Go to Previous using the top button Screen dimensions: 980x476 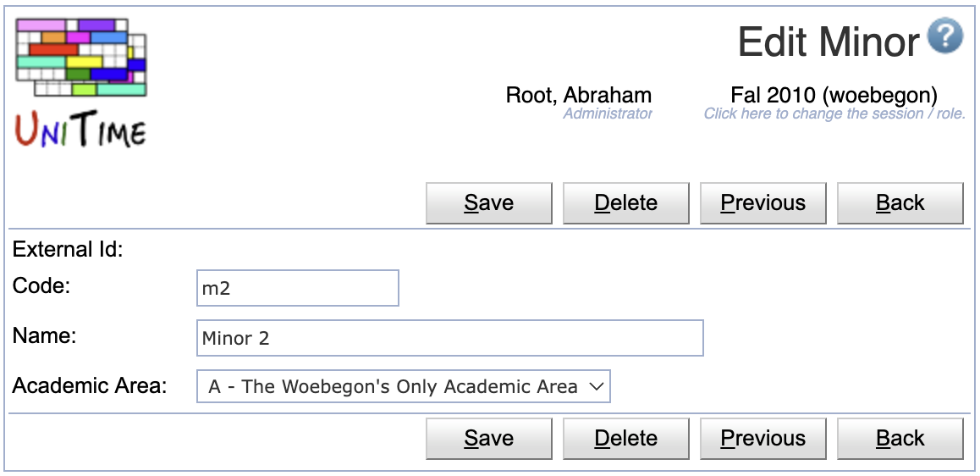point(763,203)
